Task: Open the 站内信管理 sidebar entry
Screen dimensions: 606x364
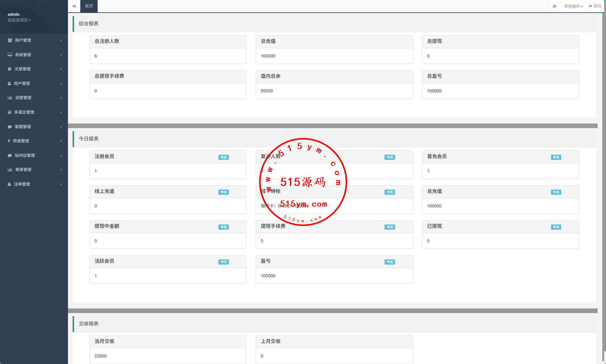Action: pos(25,155)
